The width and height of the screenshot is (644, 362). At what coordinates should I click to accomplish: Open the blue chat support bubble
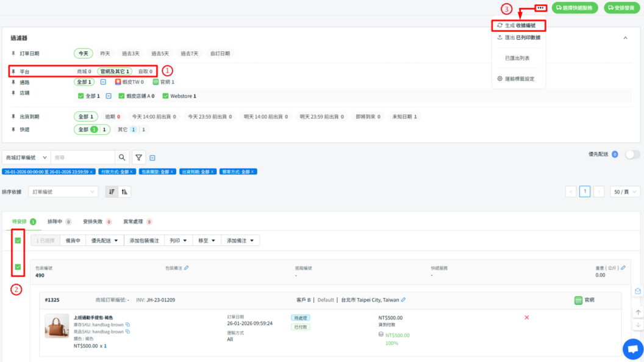632,349
